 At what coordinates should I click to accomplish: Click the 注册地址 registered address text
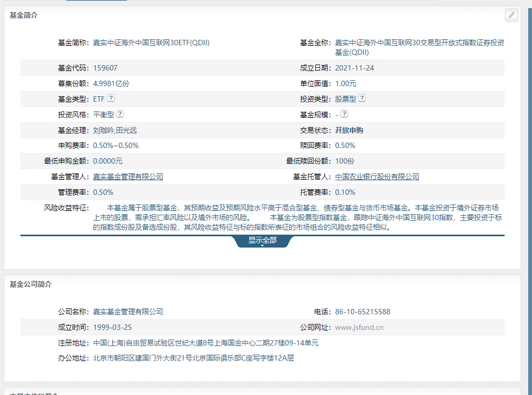tap(205, 343)
